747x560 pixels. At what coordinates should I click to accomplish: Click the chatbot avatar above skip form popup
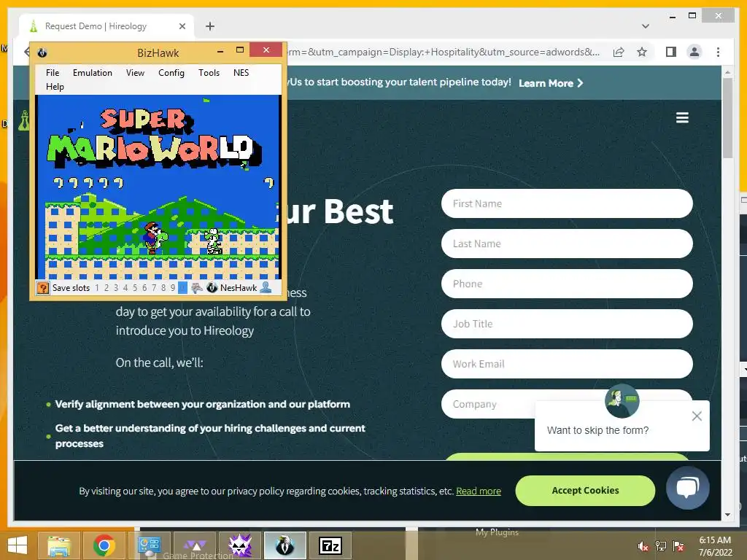pyautogui.click(x=622, y=400)
